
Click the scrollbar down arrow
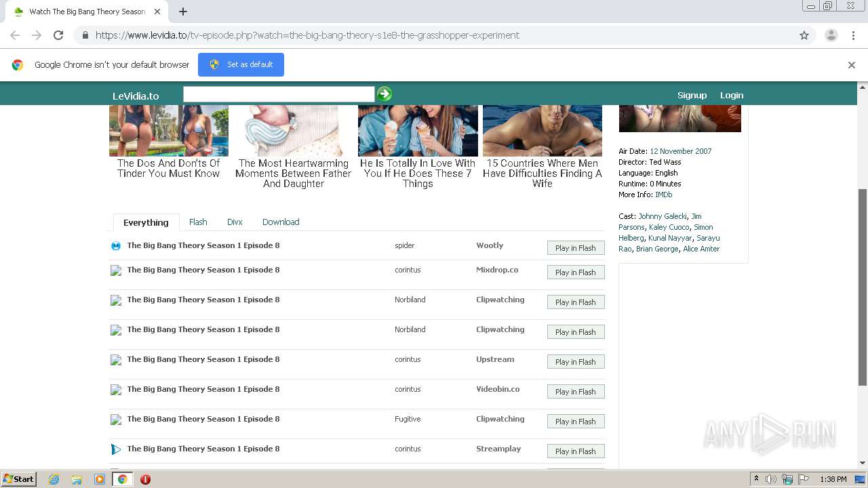(x=863, y=463)
